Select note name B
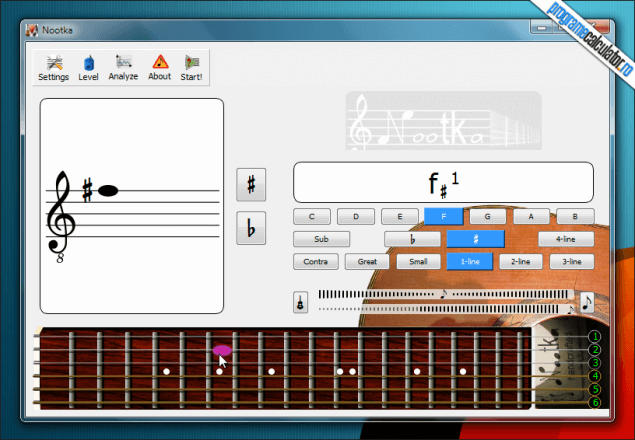 point(575,216)
